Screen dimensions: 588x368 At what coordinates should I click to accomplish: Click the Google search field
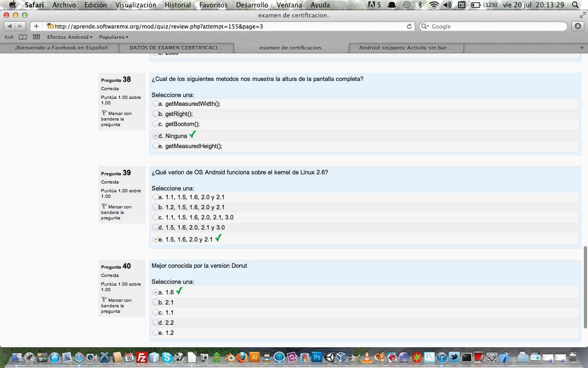(493, 26)
